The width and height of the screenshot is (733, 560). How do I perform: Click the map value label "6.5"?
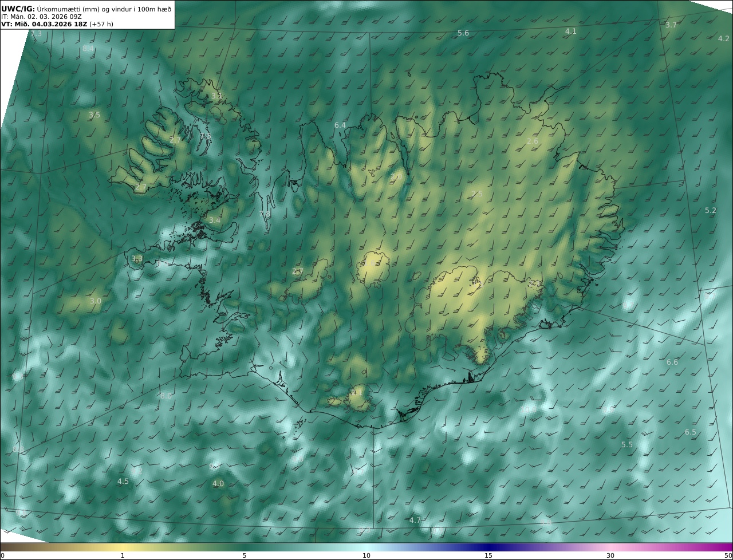pyautogui.click(x=691, y=432)
